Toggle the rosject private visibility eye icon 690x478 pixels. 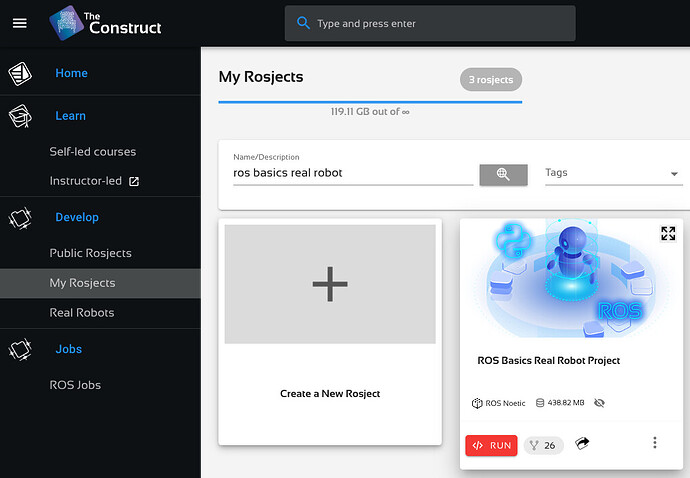[x=599, y=403]
